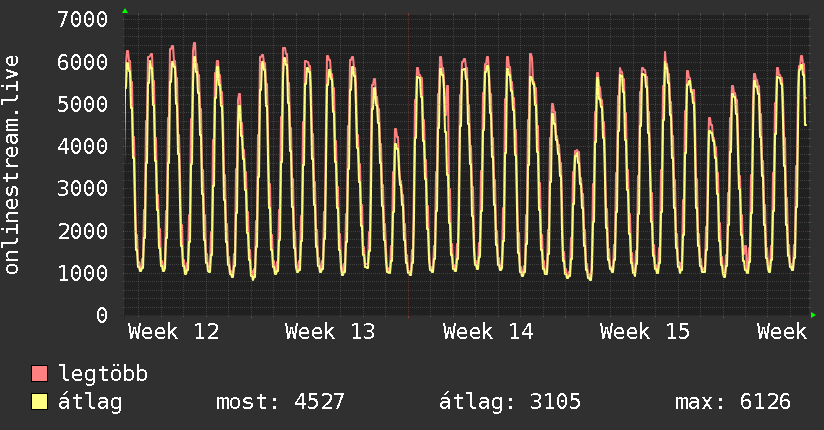Click the 7000 y-axis label
824x430 pixels.
coord(83,19)
